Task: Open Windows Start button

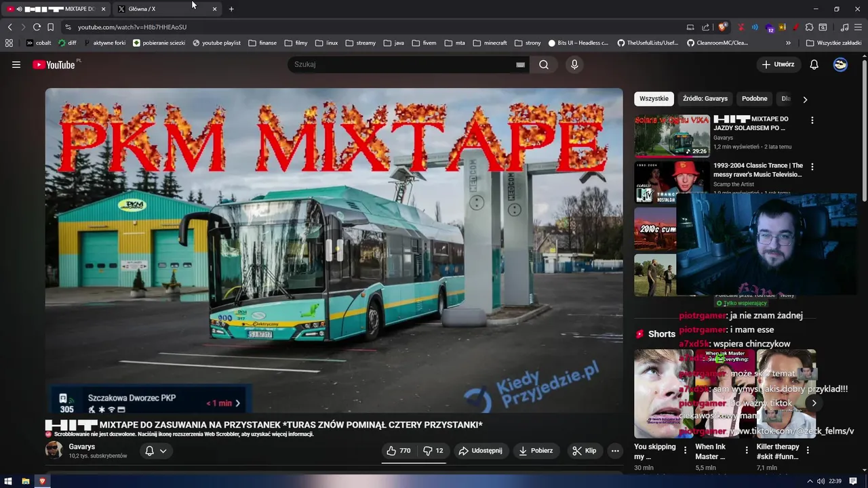Action: point(8,481)
